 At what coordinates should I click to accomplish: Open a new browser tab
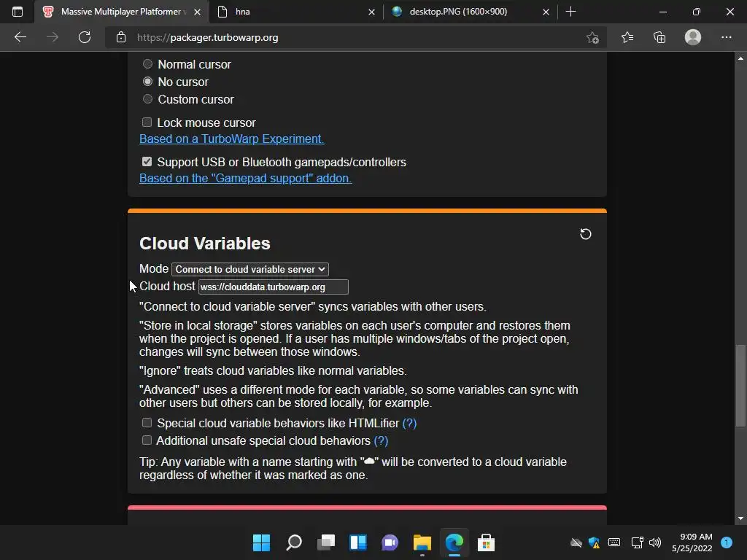pyautogui.click(x=570, y=12)
